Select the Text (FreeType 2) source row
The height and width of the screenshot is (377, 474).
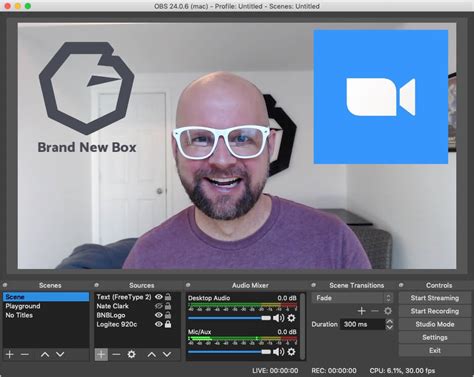(x=137, y=297)
